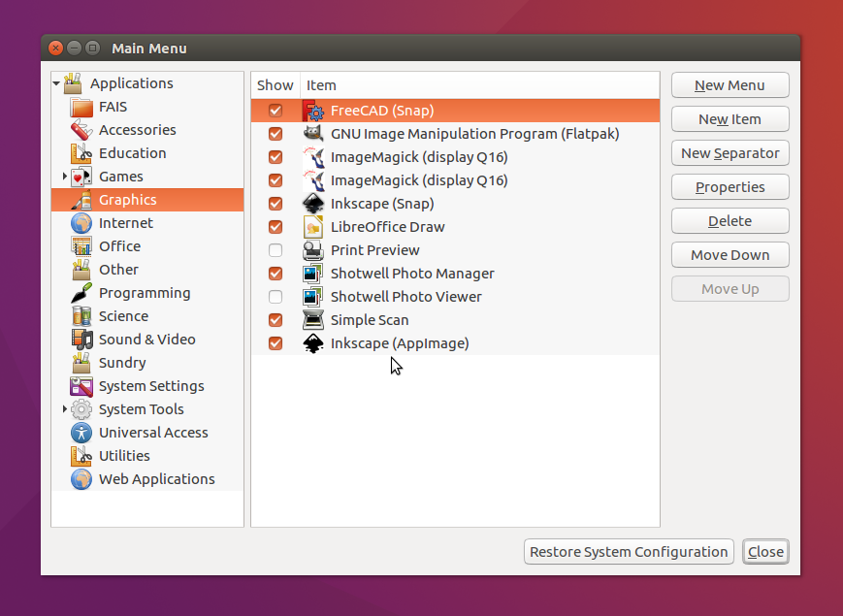Screen dimensions: 843x616
Task: Uncheck the Simple Scan show checkbox
Action: coord(276,320)
